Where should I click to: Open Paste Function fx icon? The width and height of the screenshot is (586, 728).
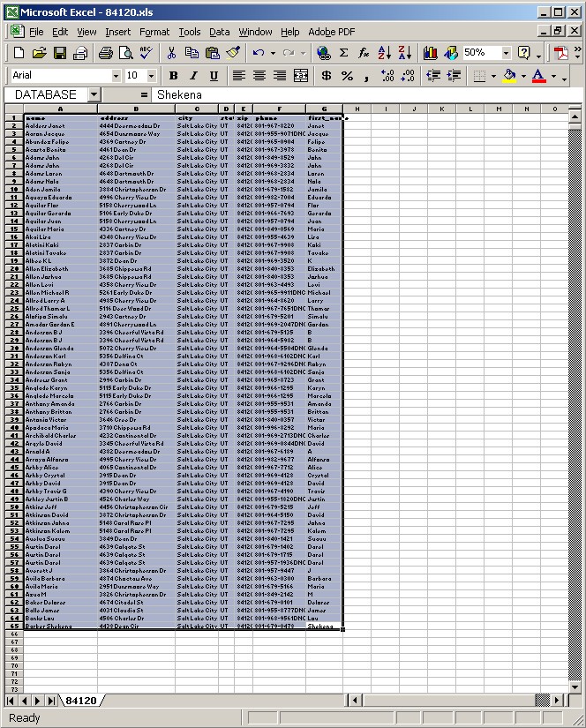[364, 53]
